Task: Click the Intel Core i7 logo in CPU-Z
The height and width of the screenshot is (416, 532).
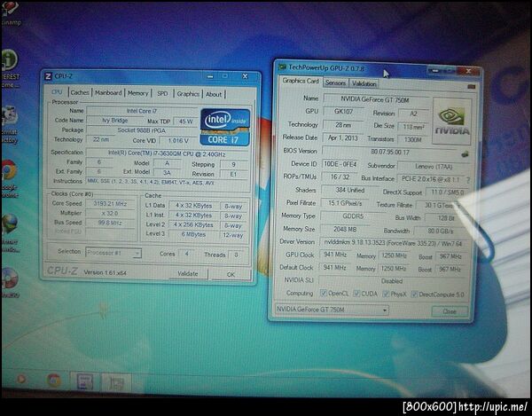Action: click(x=225, y=127)
